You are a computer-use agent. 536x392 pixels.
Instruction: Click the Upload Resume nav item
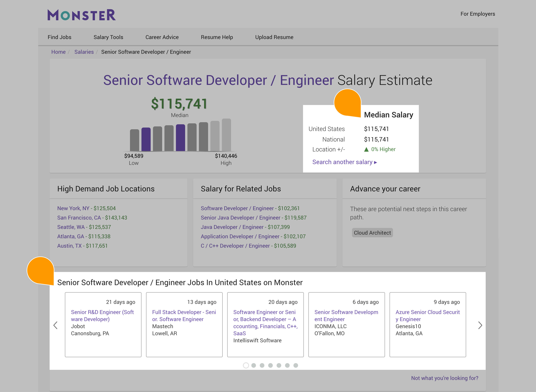[x=274, y=37]
